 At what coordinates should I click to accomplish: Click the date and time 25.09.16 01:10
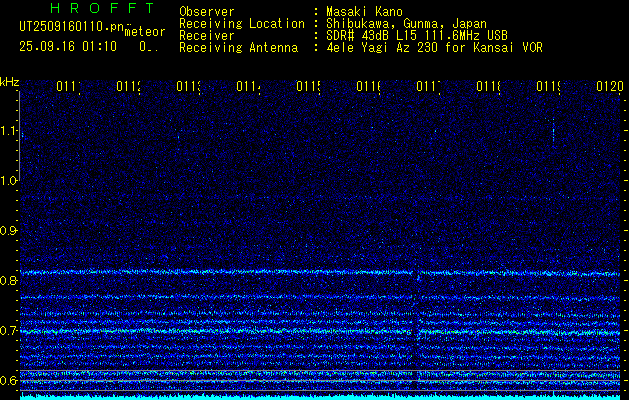click(68, 47)
